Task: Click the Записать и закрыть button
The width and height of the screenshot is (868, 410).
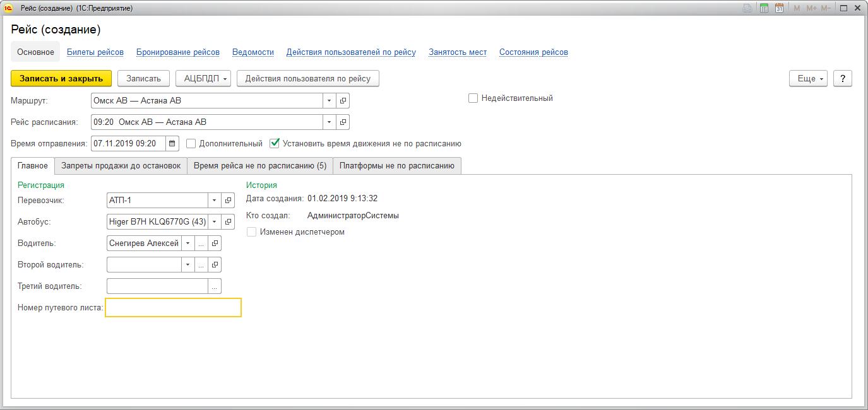Action: pos(61,78)
